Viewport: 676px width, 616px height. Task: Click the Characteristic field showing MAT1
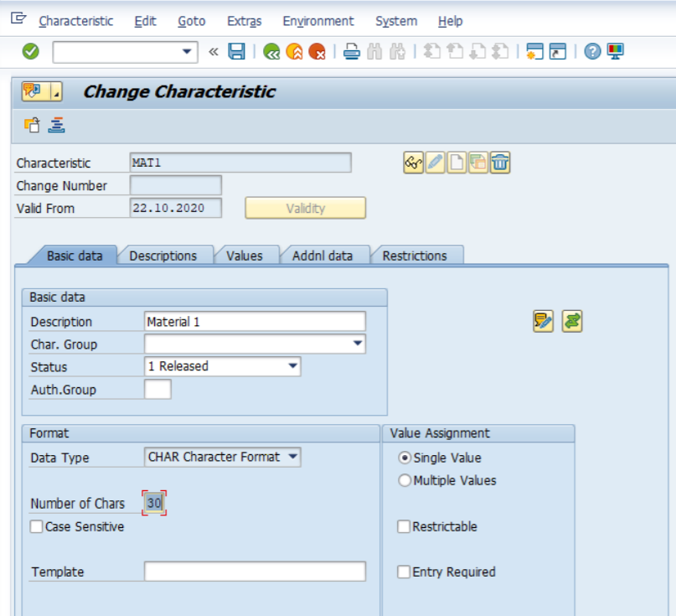point(240,163)
